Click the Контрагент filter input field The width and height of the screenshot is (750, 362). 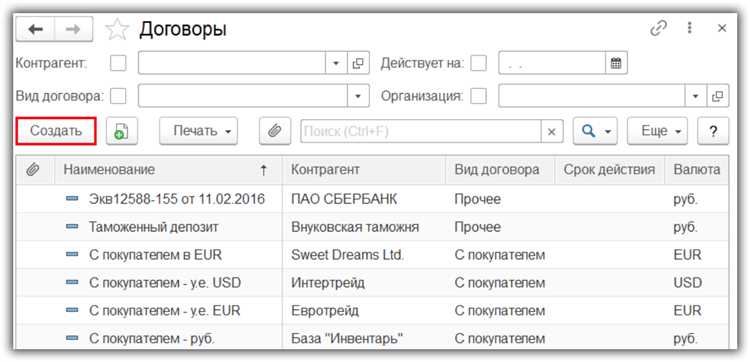pos(232,64)
